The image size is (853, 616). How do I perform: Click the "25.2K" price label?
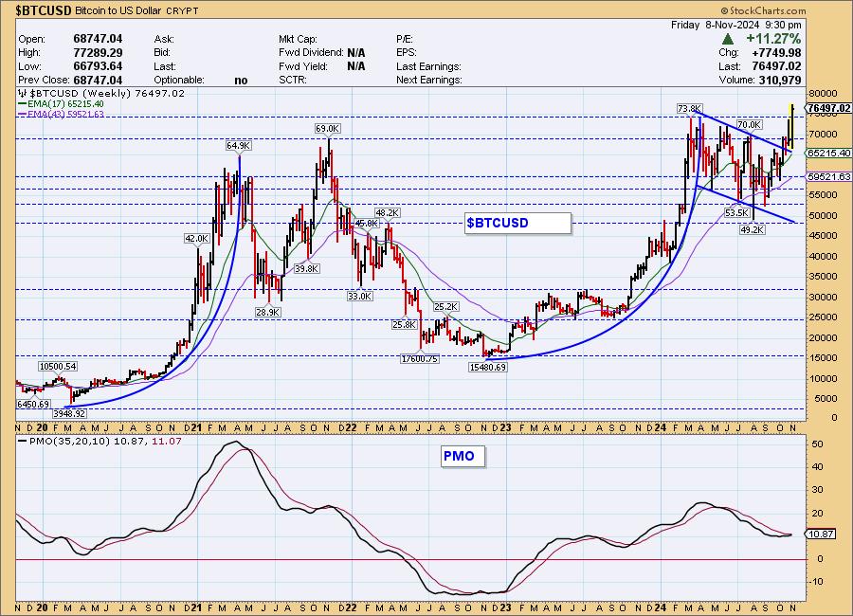(446, 307)
